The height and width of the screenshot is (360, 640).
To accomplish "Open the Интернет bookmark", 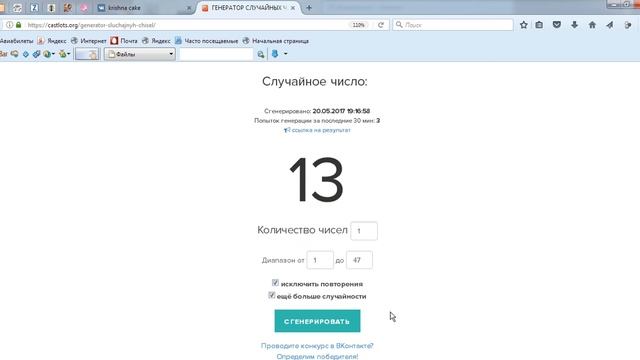I will click(89, 41).
